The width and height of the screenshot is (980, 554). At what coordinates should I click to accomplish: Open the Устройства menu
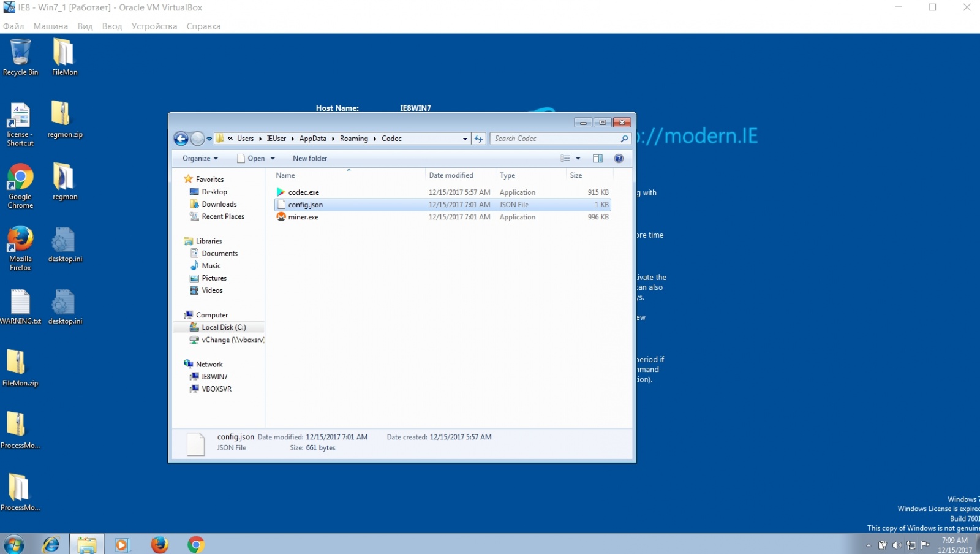(x=154, y=26)
